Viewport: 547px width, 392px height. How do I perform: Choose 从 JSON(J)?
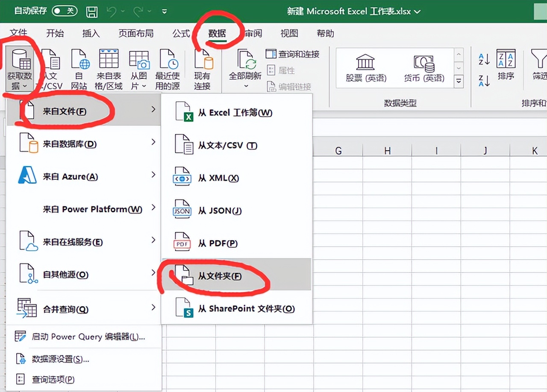pyautogui.click(x=236, y=211)
